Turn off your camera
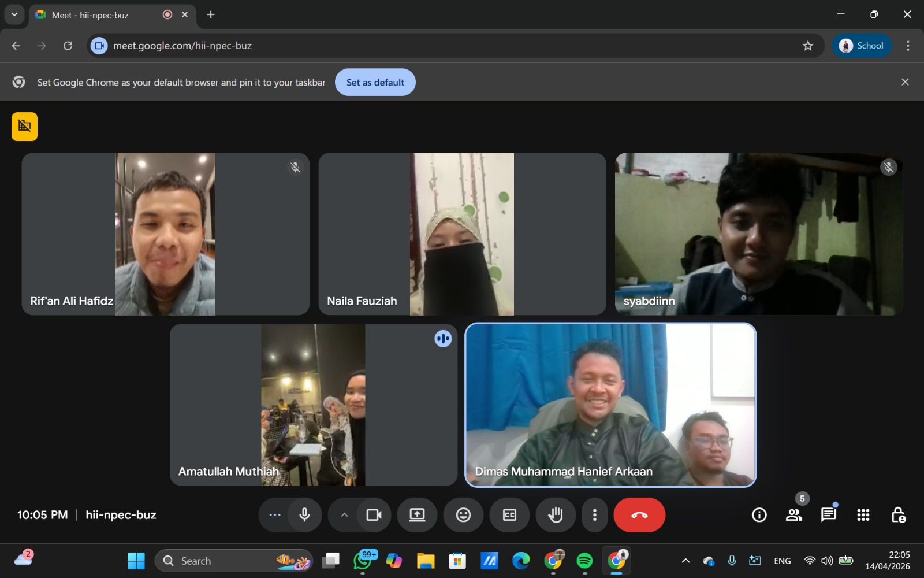 [x=374, y=515]
